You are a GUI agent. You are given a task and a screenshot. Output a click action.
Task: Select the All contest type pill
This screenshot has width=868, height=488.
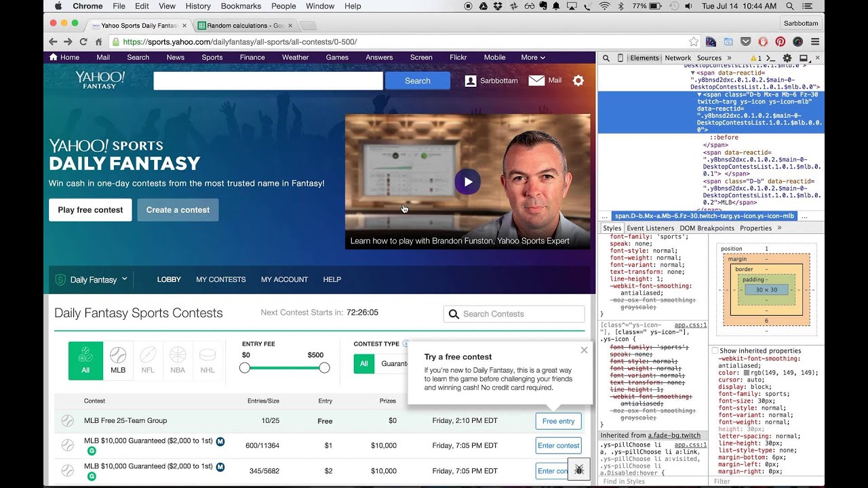point(363,364)
